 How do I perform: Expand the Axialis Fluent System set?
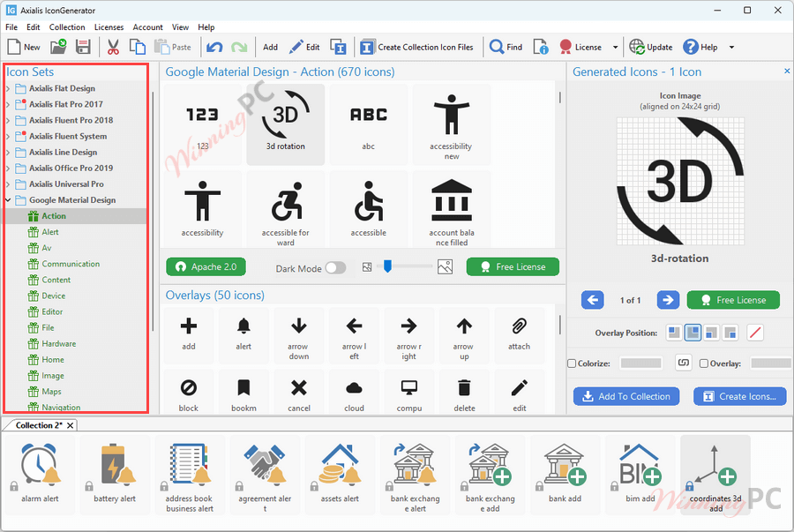coord(8,136)
